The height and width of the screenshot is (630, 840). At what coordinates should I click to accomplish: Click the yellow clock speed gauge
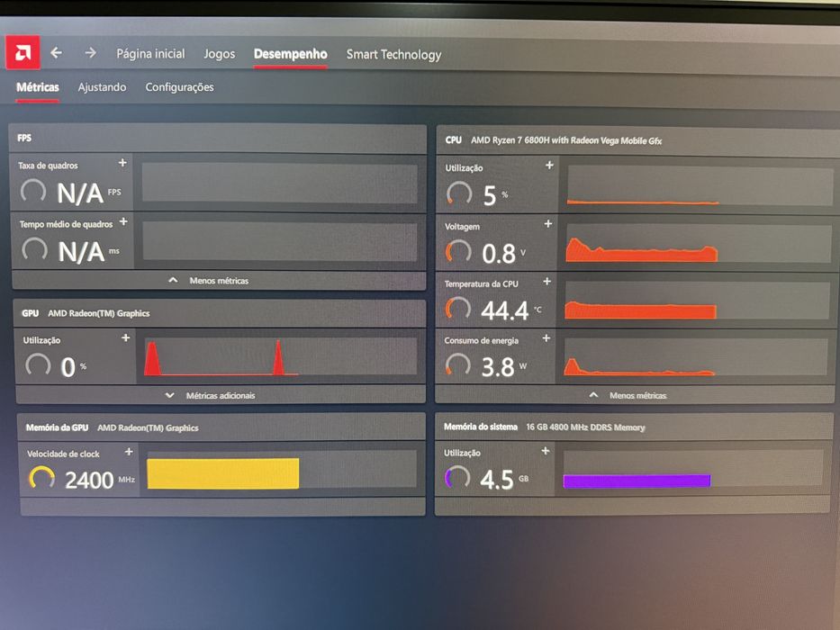41,478
